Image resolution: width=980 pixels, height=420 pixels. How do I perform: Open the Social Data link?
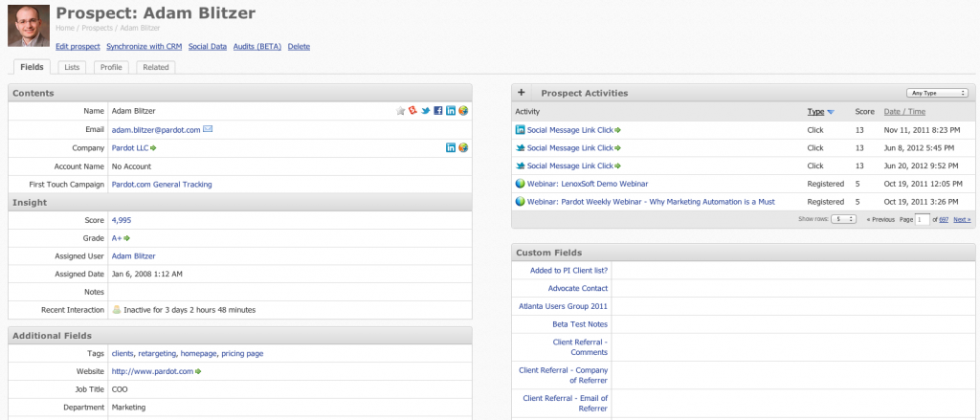pos(208,47)
